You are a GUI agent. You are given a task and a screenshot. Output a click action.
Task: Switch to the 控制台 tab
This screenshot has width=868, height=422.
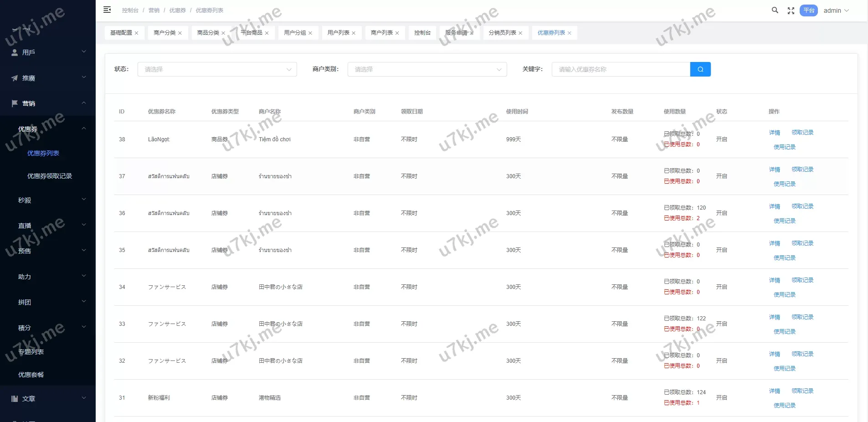422,33
